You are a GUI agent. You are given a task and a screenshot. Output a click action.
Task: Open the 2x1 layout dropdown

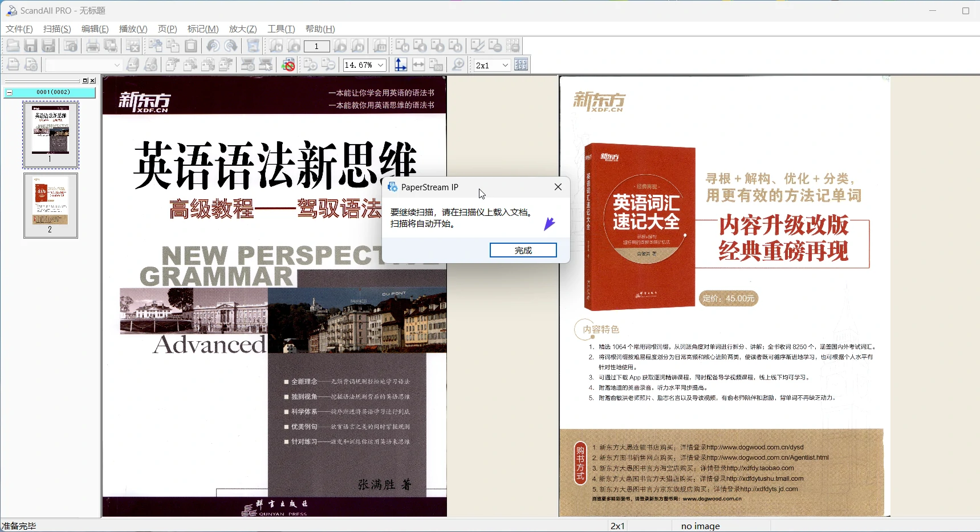(505, 65)
